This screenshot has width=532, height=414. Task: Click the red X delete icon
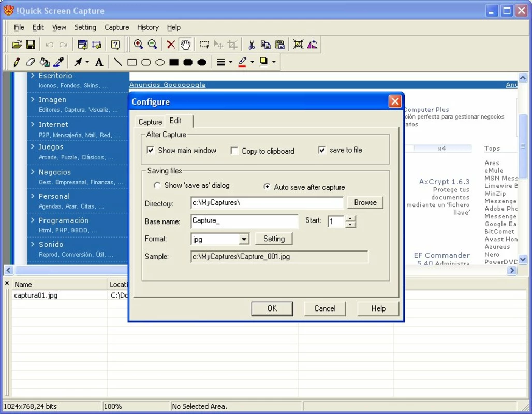pos(171,45)
